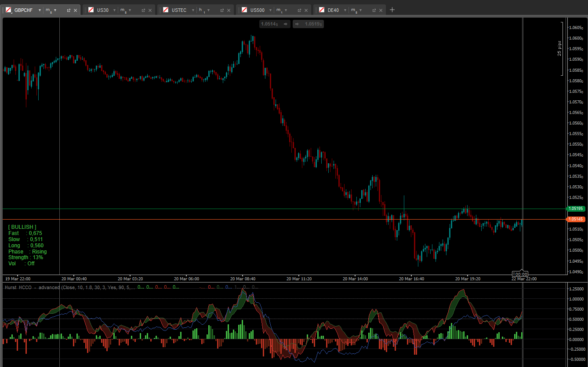Add a new chart tab
588x367 pixels.
click(392, 10)
